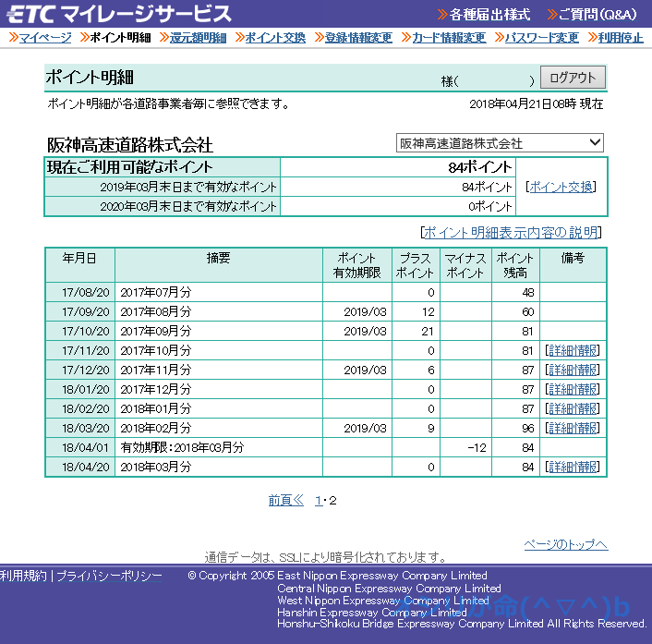Click the 2017年08月分 summary cell

[x=219, y=311]
